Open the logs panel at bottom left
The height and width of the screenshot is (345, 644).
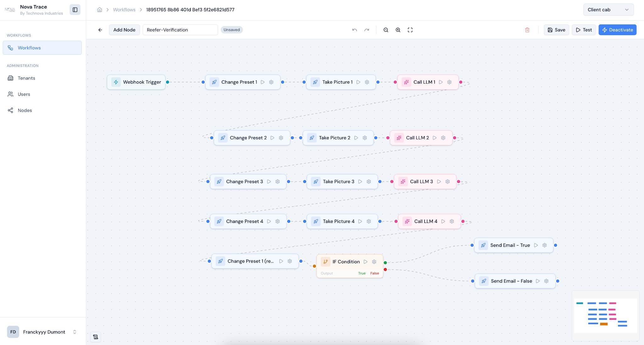click(96, 337)
